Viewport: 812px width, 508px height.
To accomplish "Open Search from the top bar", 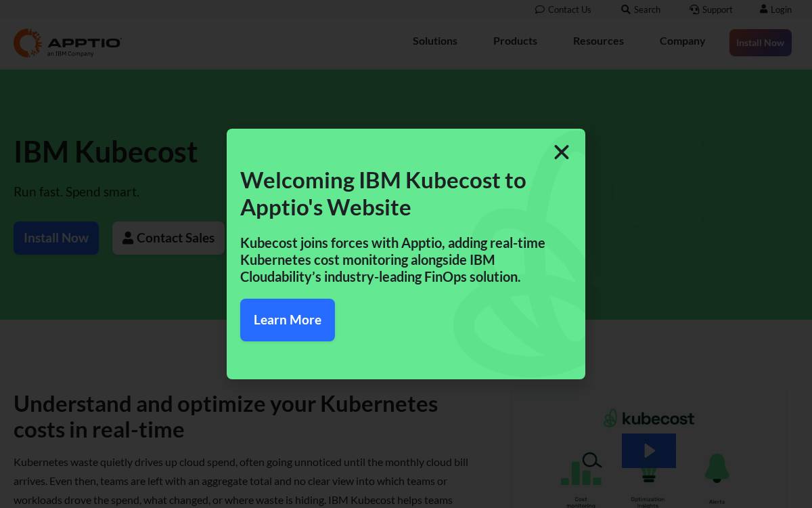I will tap(641, 9).
